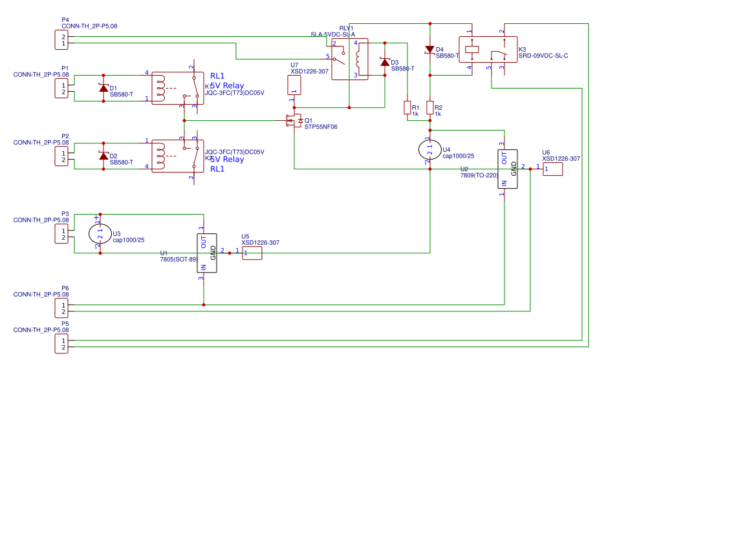Click the RL1 label of lower relay
Viewport: 756px width, 535px height.
[x=217, y=169]
